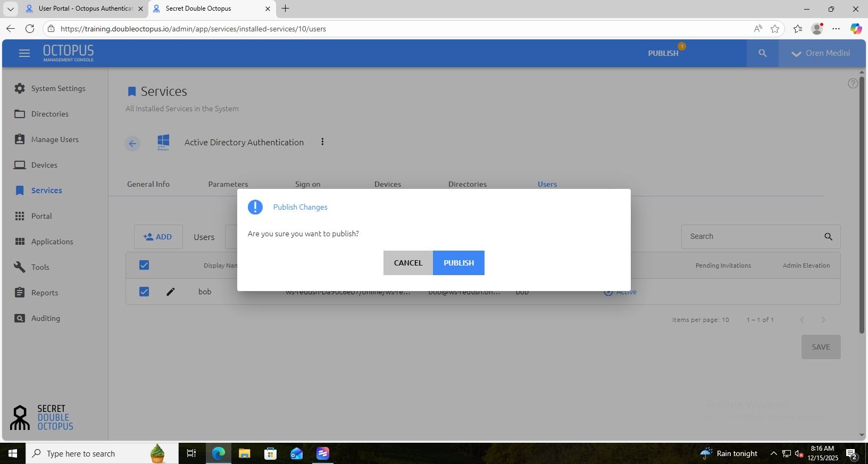Toggle the checkbox for user bob
This screenshot has height=464, width=868.
point(144,292)
